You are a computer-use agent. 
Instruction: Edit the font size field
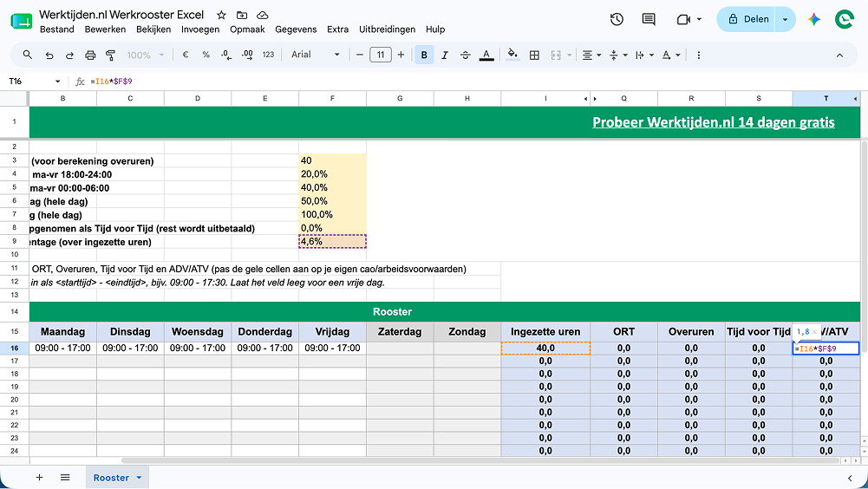(x=381, y=55)
